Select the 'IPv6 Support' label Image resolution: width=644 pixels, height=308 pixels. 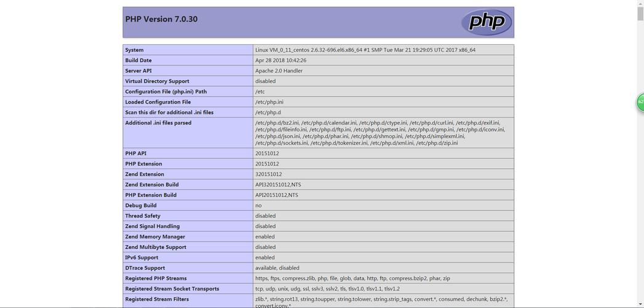pos(142,257)
